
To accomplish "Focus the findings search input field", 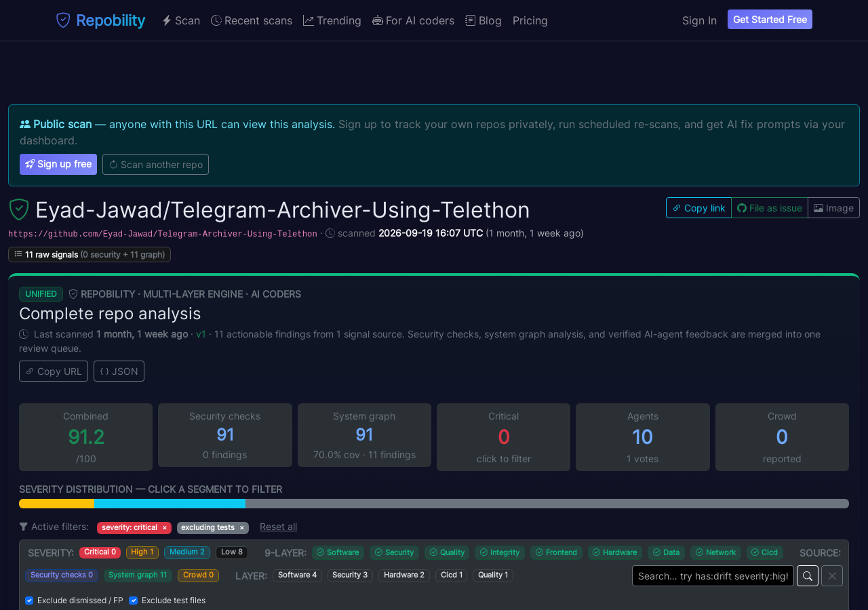I will pyautogui.click(x=713, y=575).
